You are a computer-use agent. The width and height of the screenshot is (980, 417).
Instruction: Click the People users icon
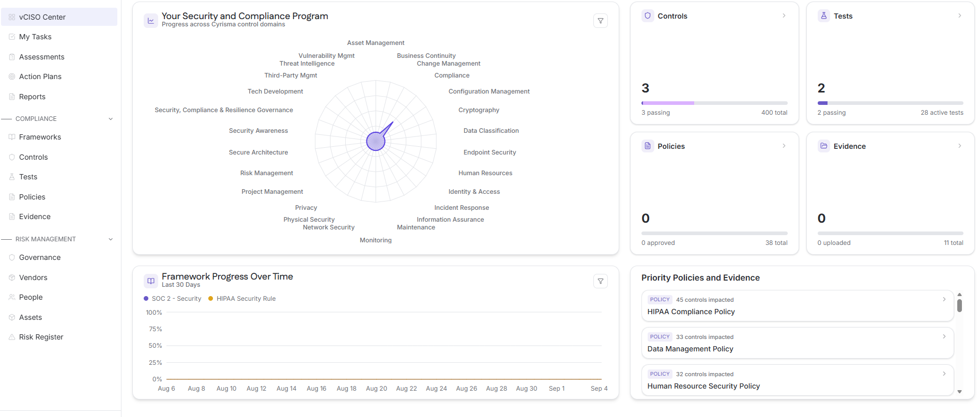[12, 297]
